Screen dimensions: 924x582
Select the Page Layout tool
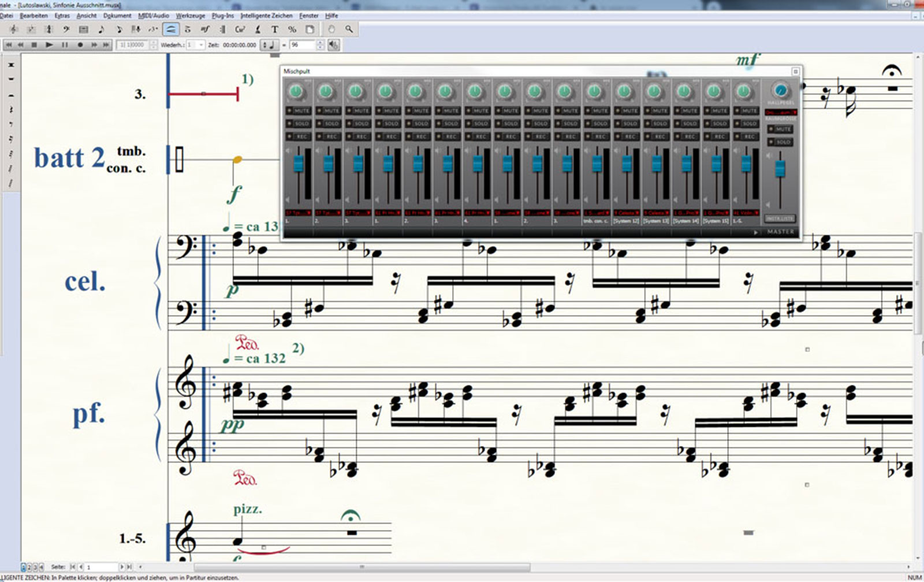tap(310, 29)
